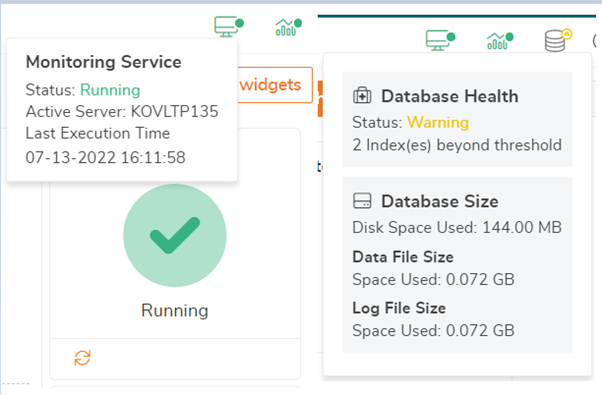Screen dimensions: 602x395
Task: Select the Monitoring Service heading
Action: pos(104,62)
